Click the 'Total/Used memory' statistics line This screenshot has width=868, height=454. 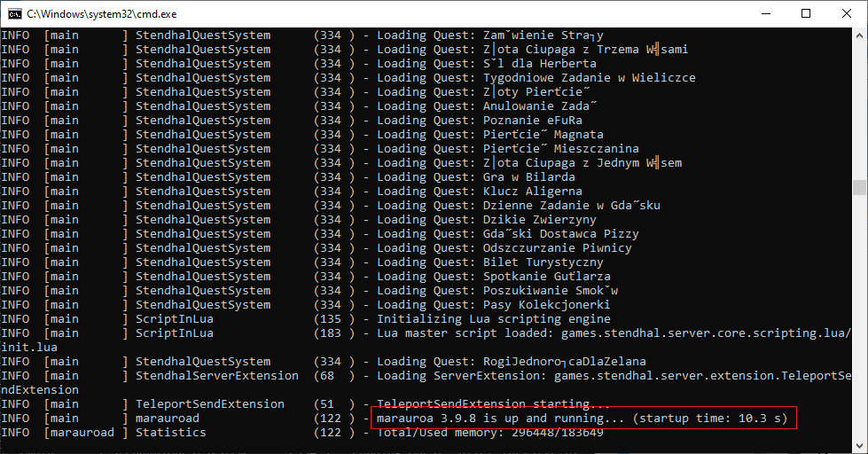click(x=490, y=432)
